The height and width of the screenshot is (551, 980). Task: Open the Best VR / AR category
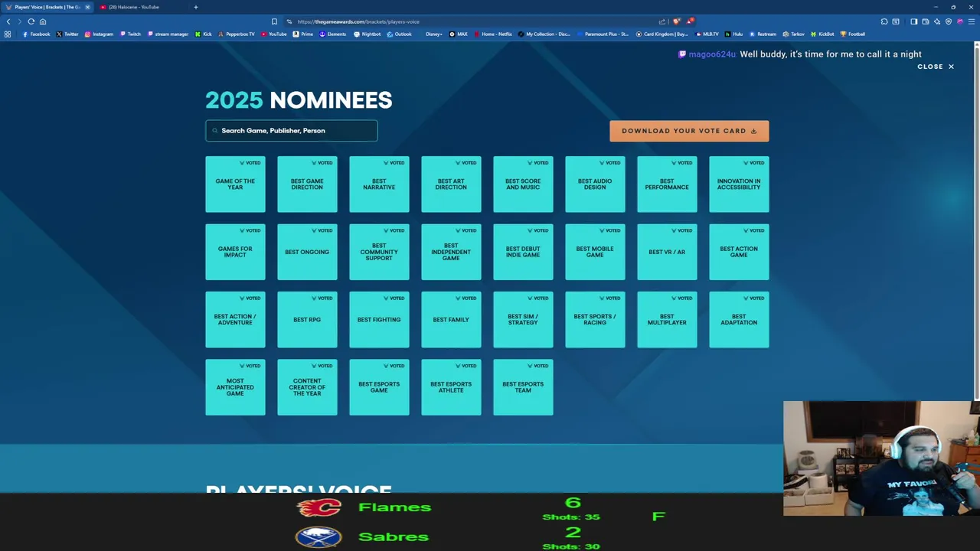[x=667, y=252]
